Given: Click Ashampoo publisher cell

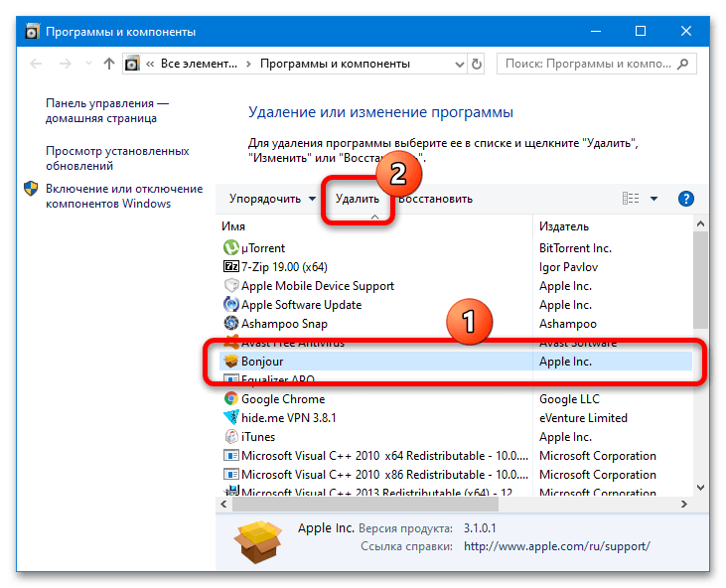Looking at the screenshot, I should click(568, 323).
